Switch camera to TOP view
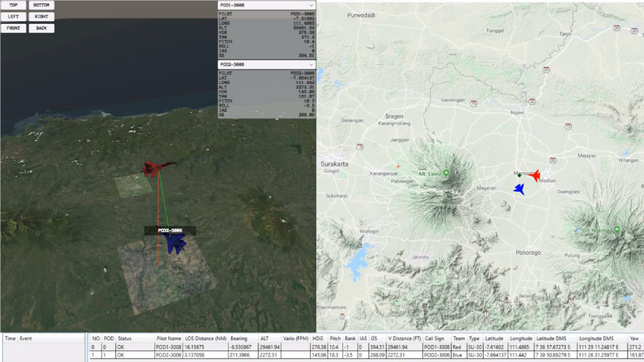This screenshot has width=644, height=362. pos(13,5)
